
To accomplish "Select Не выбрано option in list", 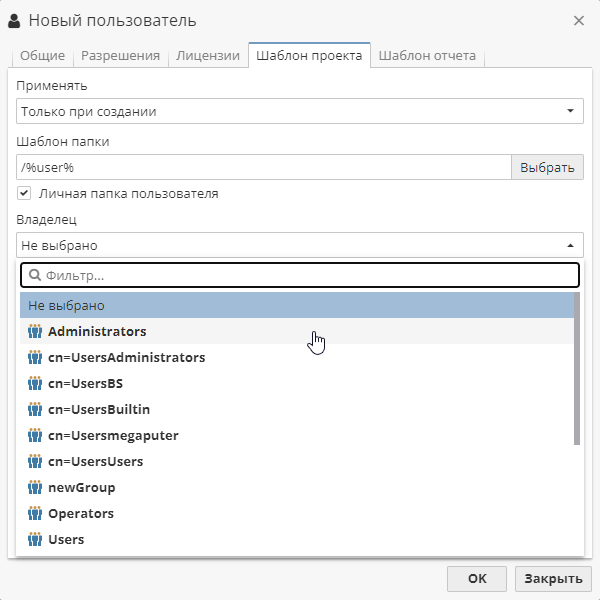I will [297, 305].
